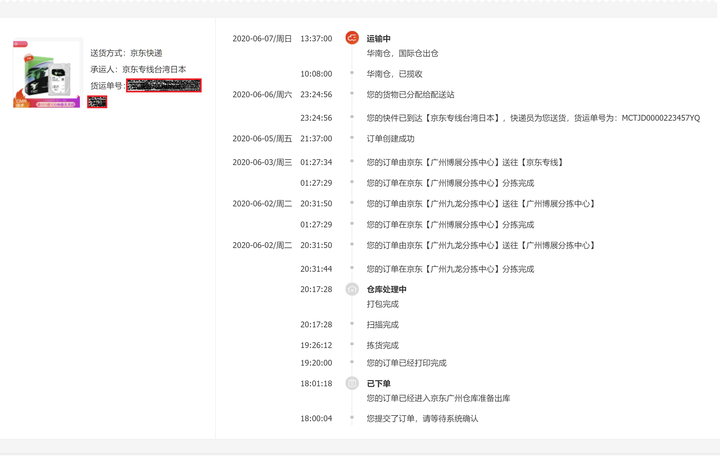This screenshot has height=458, width=720.
Task: Select the entry containing waybill MCTJD0000223457YQ
Action: click(x=533, y=118)
